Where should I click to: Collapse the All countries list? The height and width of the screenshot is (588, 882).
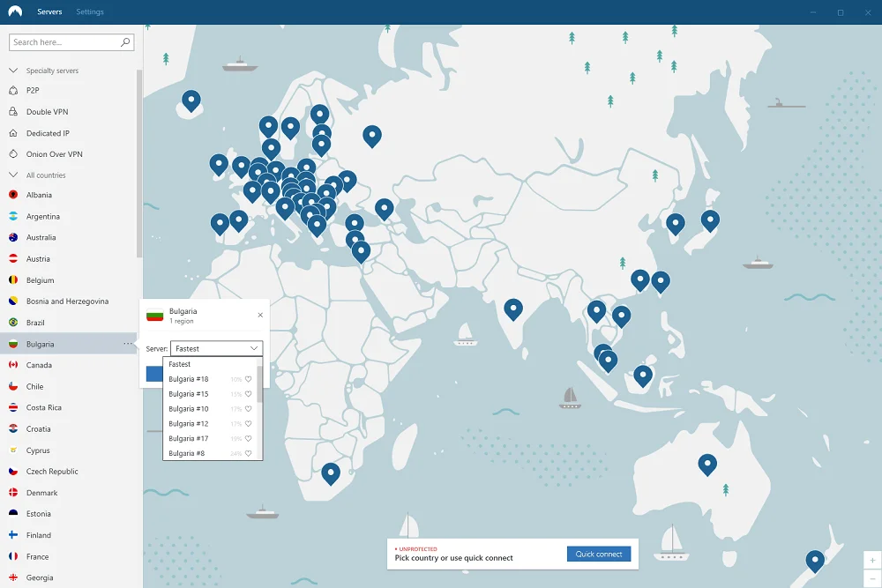(13, 175)
